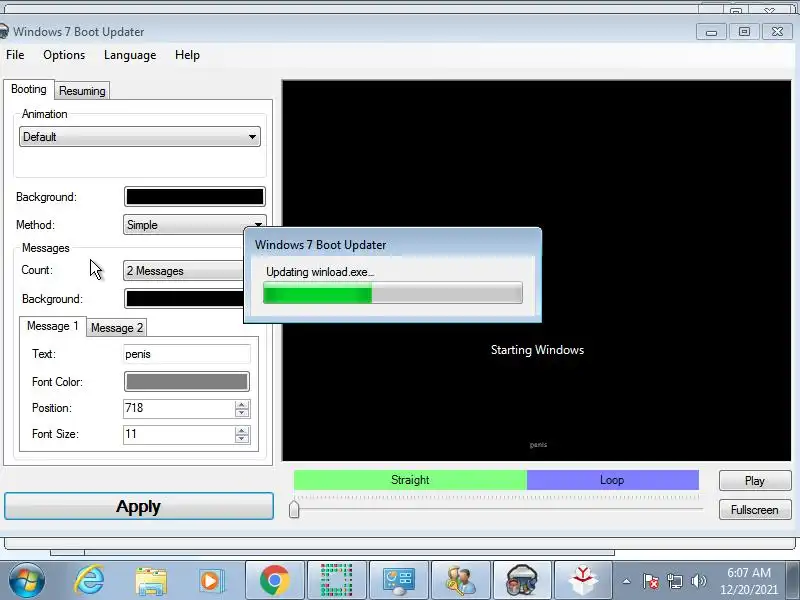Pick the gray Font Color swatch
The image size is (800, 600).
pos(187,382)
